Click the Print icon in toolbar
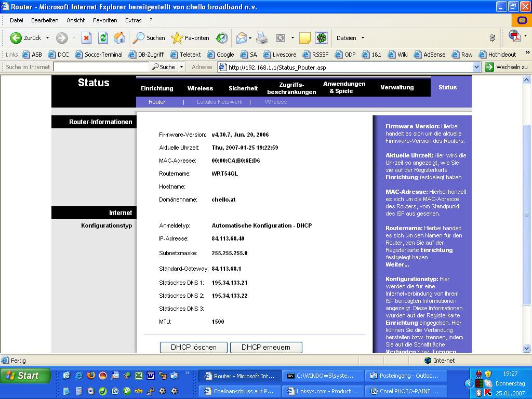 (x=262, y=38)
